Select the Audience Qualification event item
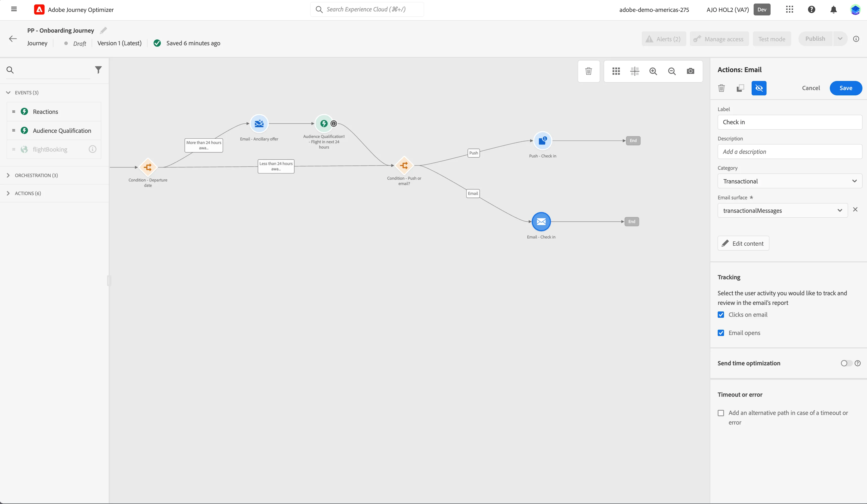The width and height of the screenshot is (867, 504). [x=54, y=130]
